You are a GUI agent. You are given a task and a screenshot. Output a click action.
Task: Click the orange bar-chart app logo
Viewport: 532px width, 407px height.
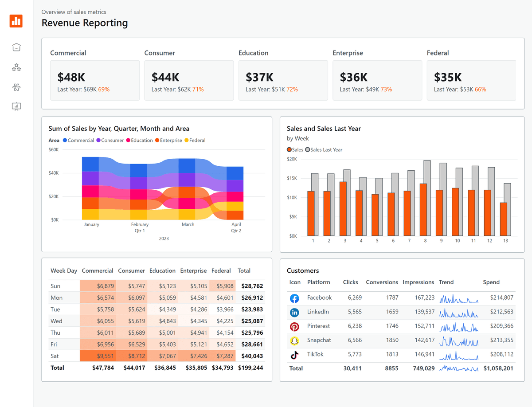pyautogui.click(x=16, y=21)
